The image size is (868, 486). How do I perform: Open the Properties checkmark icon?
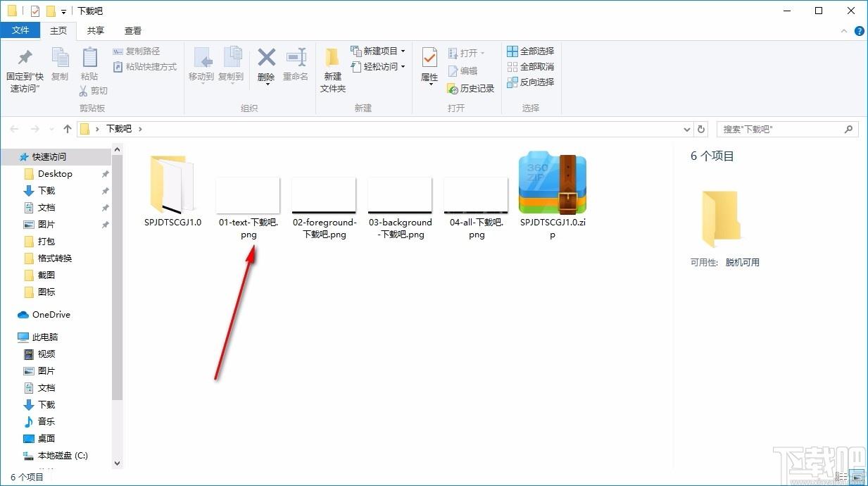[x=429, y=58]
